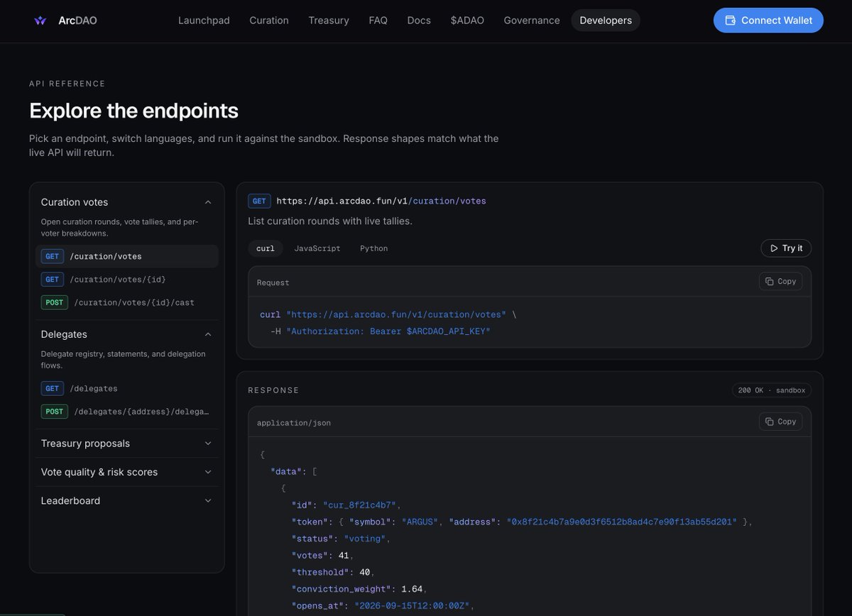
Task: Switch the code sample to JavaScript
Action: tap(317, 248)
